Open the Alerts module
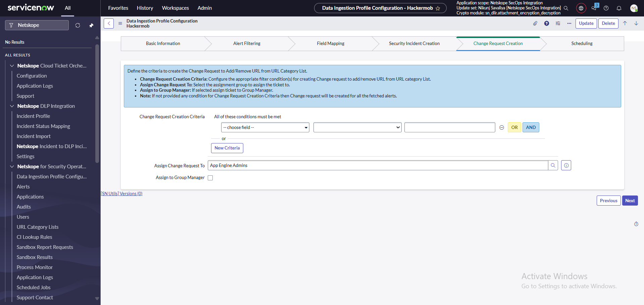 click(x=23, y=187)
